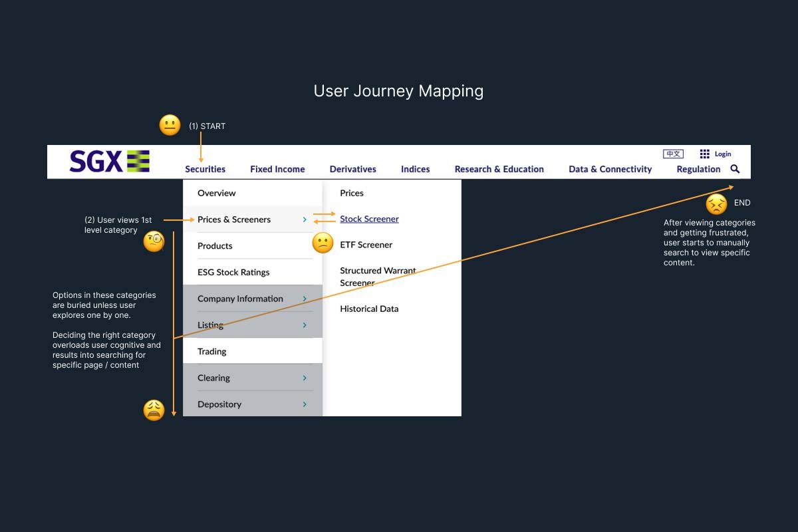Expand the Prices & Screeners chevron

coord(305,219)
